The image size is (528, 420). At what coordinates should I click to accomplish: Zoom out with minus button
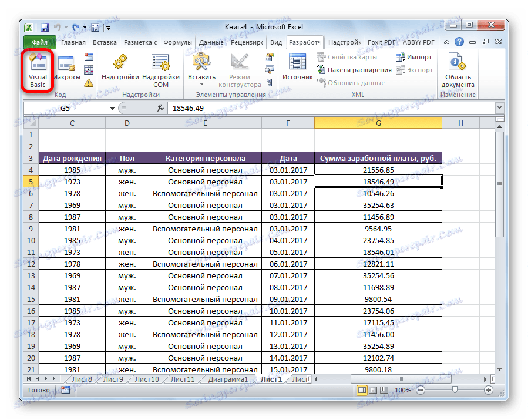point(421,390)
